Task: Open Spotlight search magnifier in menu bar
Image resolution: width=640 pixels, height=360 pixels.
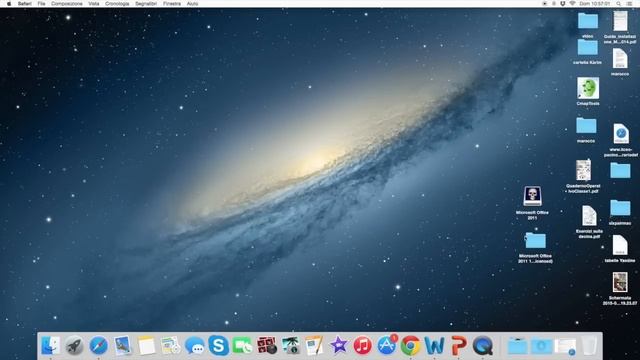Action: [x=619, y=4]
